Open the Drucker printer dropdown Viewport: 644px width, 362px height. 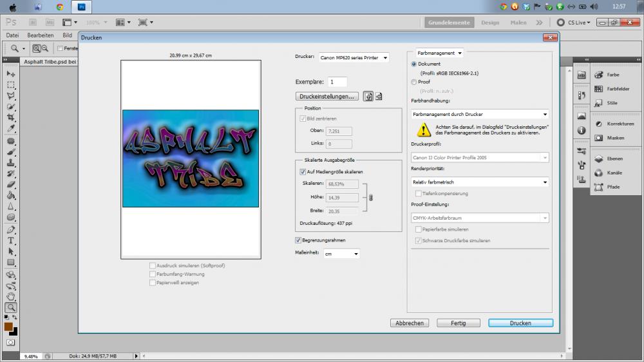tap(354, 57)
